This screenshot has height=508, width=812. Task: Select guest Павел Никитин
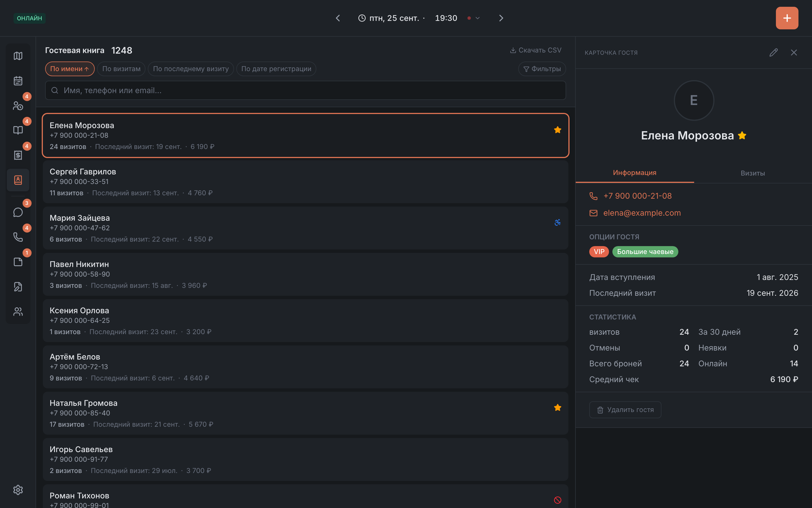(305, 275)
